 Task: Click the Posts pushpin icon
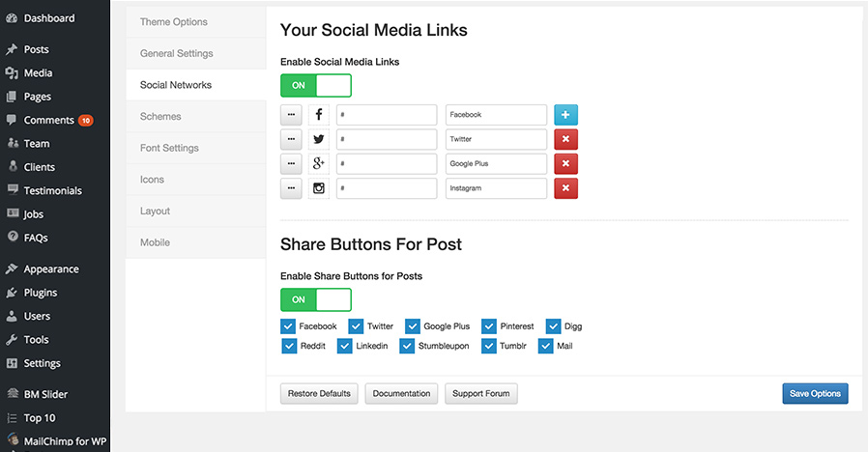tap(12, 49)
